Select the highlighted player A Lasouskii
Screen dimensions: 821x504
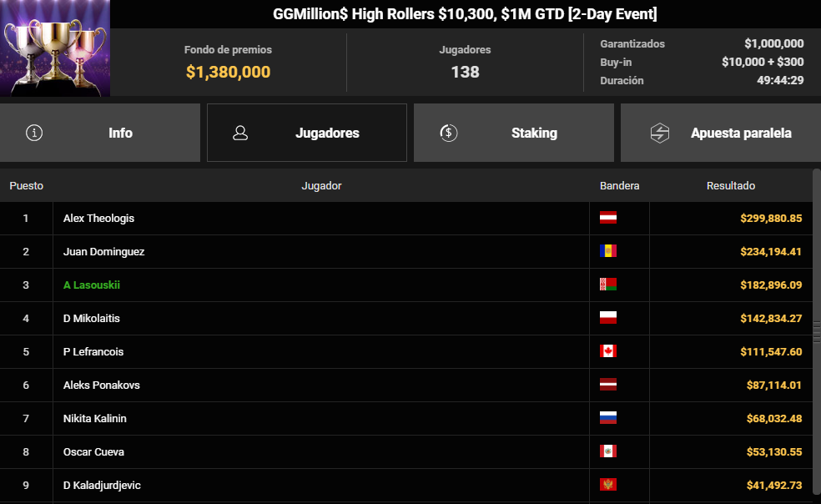pyautogui.click(x=92, y=285)
